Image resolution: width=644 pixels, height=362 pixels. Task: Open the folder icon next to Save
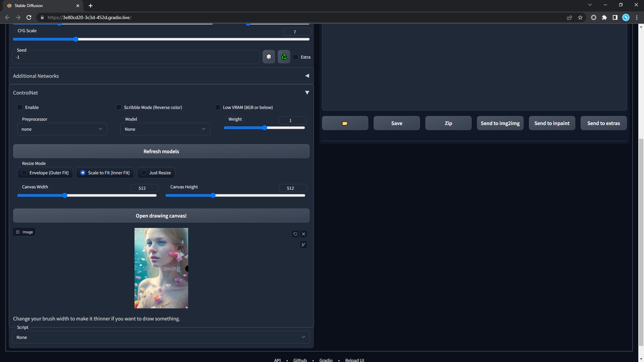click(345, 123)
